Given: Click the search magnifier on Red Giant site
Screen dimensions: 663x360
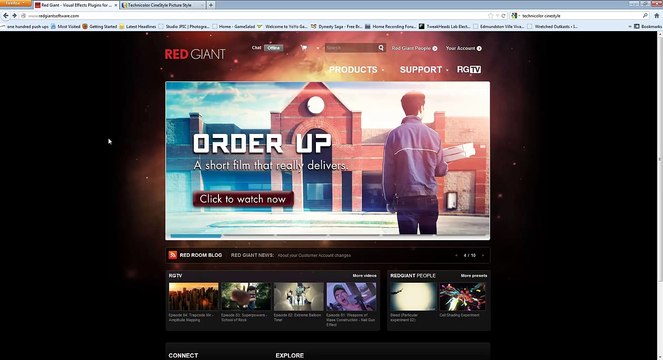Looking at the screenshot, I should point(381,48).
